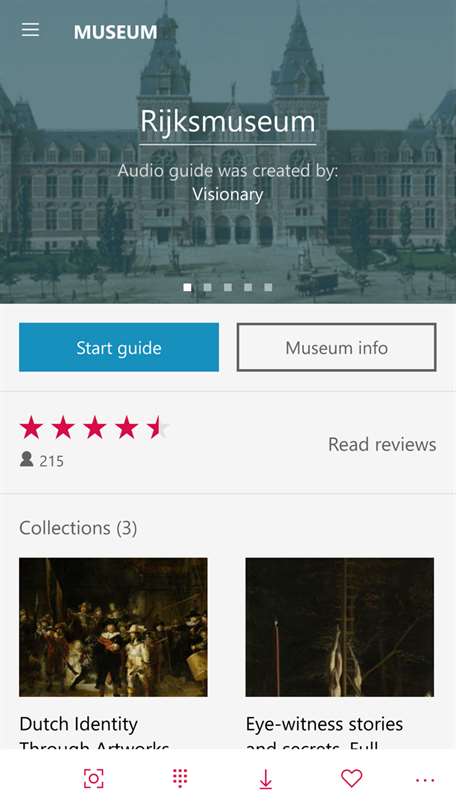Open Eye-witness stories collection thumbnail

point(340,627)
